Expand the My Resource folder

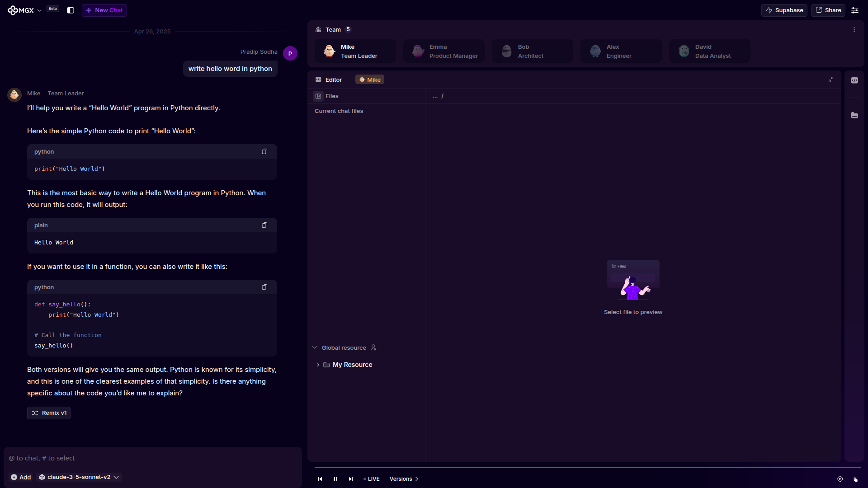click(x=318, y=365)
